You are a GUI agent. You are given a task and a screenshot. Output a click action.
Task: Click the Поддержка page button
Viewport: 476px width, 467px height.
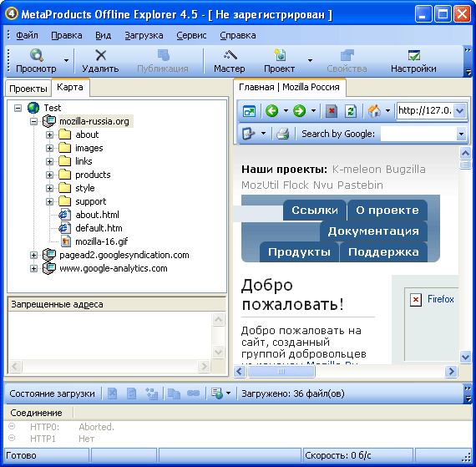coord(383,252)
